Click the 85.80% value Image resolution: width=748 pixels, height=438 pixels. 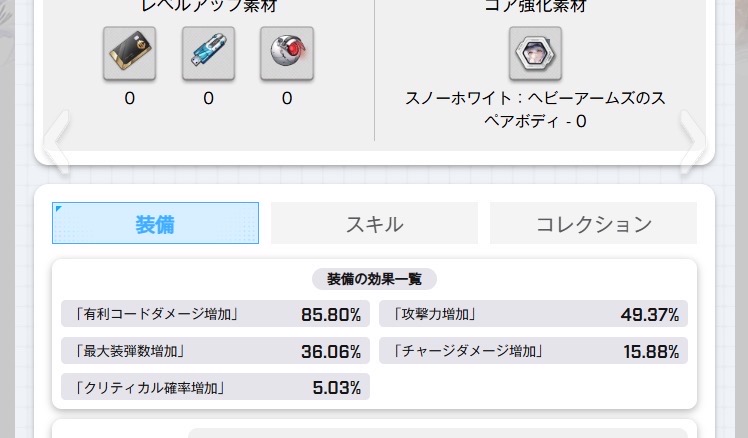(x=330, y=315)
